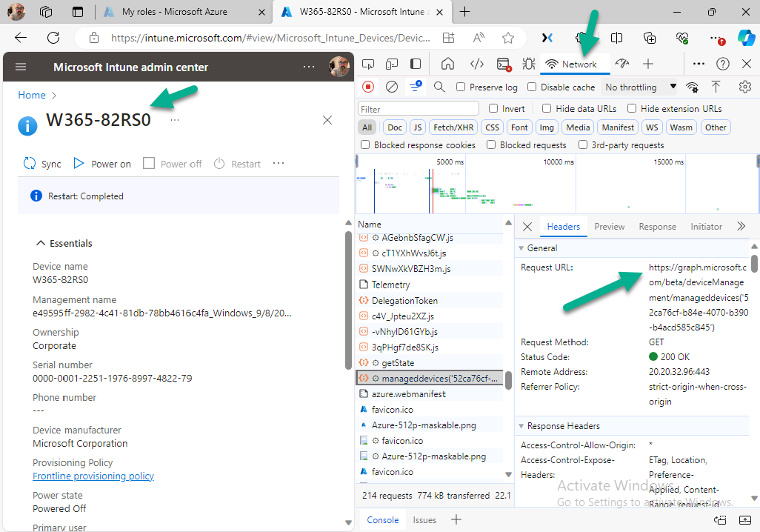This screenshot has height=532, width=760.
Task: Select the Headers tab
Action: (563, 227)
